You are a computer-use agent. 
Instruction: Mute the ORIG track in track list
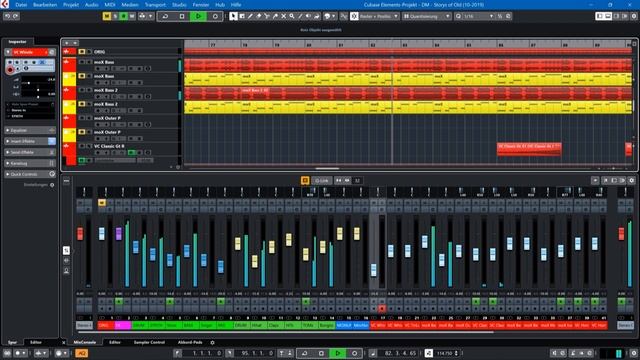coord(82,52)
